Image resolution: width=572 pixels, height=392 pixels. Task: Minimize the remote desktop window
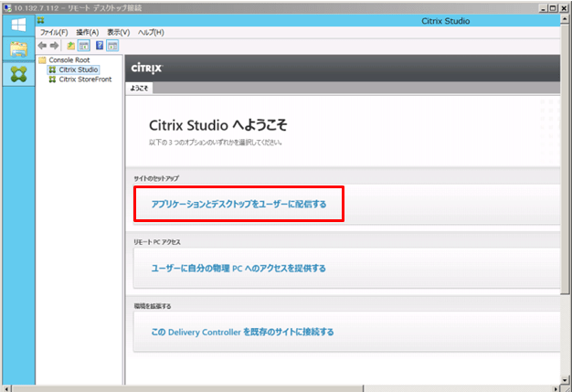tap(544, 7)
